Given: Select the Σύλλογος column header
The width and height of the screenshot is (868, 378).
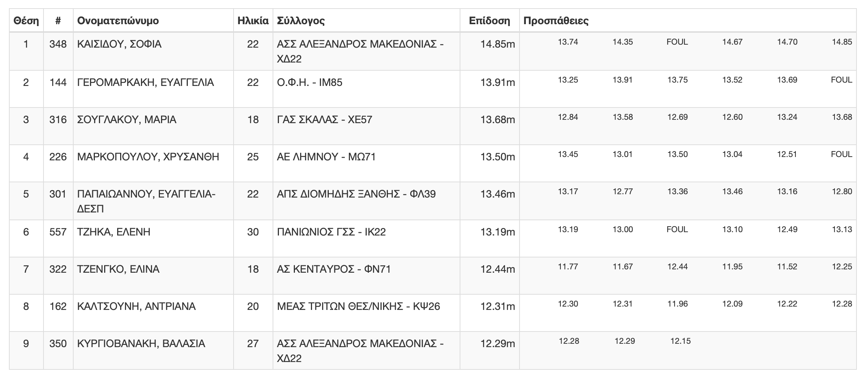Looking at the screenshot, I should (301, 20).
